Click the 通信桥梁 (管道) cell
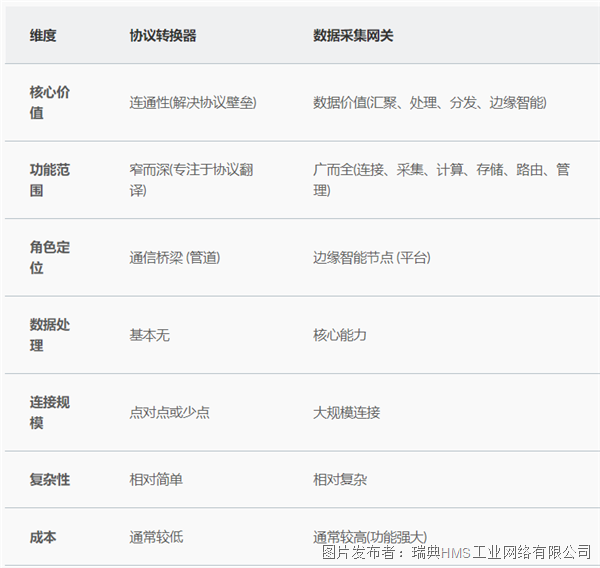The height and width of the screenshot is (568, 600). (174, 258)
